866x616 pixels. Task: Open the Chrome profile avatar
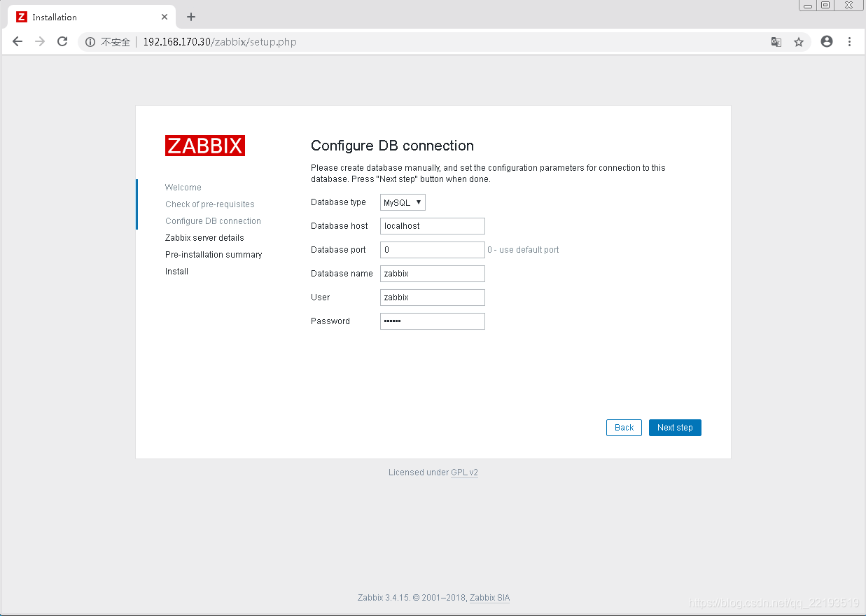tap(827, 42)
